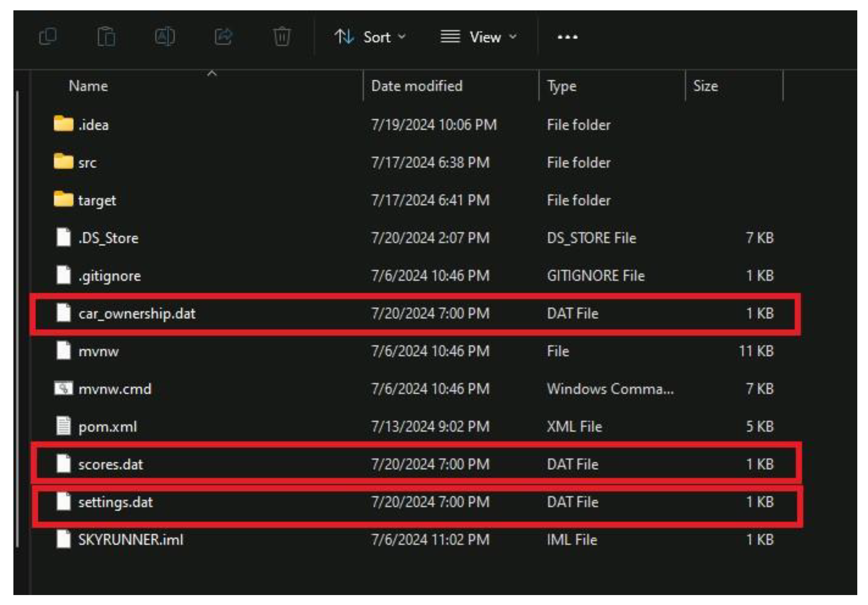The width and height of the screenshot is (868, 605).
Task: Select the src folder
Action: coord(87,163)
